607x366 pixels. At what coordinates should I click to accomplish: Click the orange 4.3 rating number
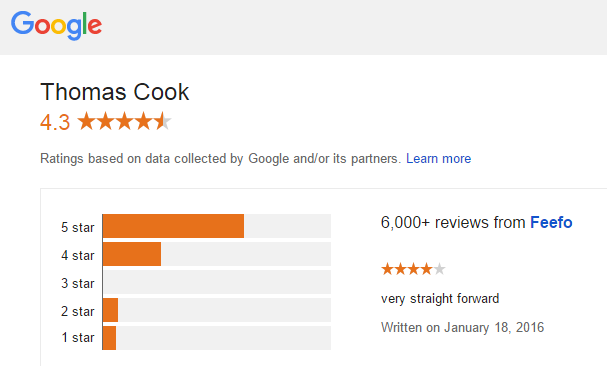click(55, 122)
